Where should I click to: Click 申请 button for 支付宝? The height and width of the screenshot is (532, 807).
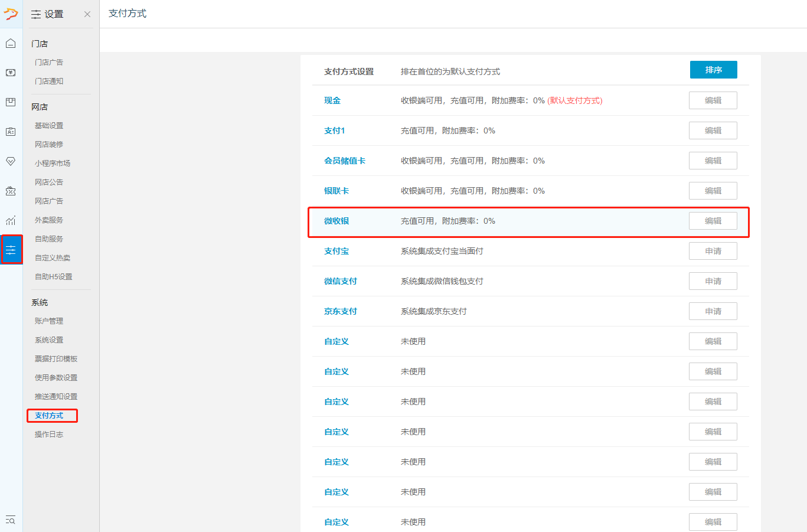pyautogui.click(x=713, y=251)
